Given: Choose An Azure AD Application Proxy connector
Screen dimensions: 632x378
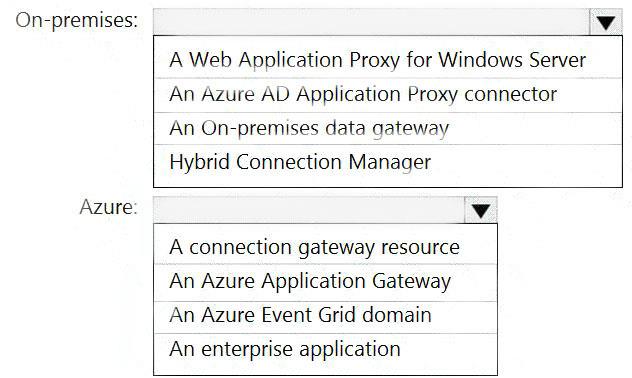Looking at the screenshot, I should (388, 95).
